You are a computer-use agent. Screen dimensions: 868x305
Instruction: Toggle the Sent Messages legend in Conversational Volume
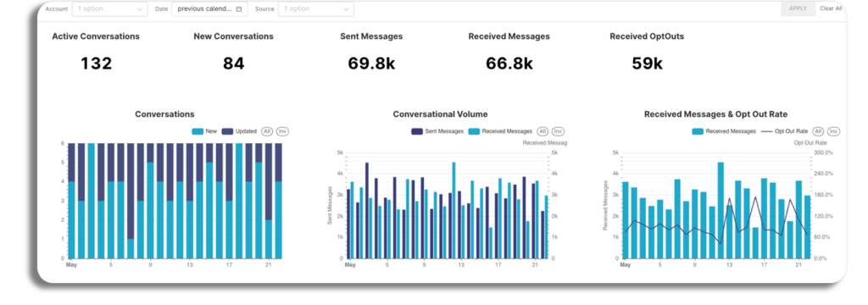[437, 131]
